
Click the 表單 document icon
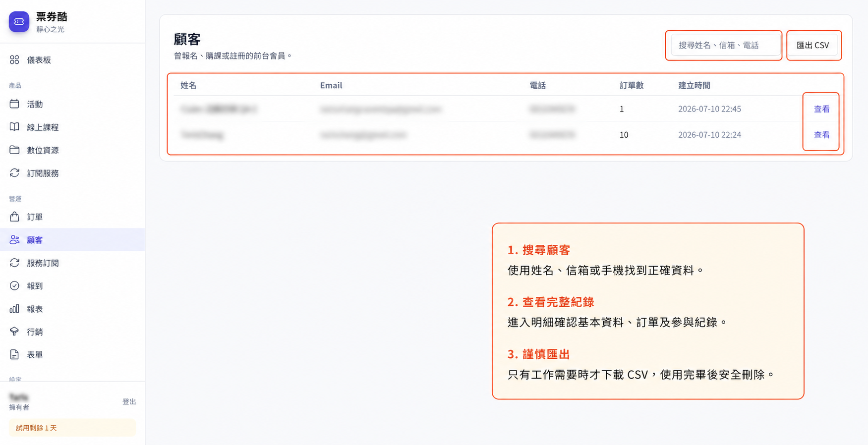tap(14, 354)
